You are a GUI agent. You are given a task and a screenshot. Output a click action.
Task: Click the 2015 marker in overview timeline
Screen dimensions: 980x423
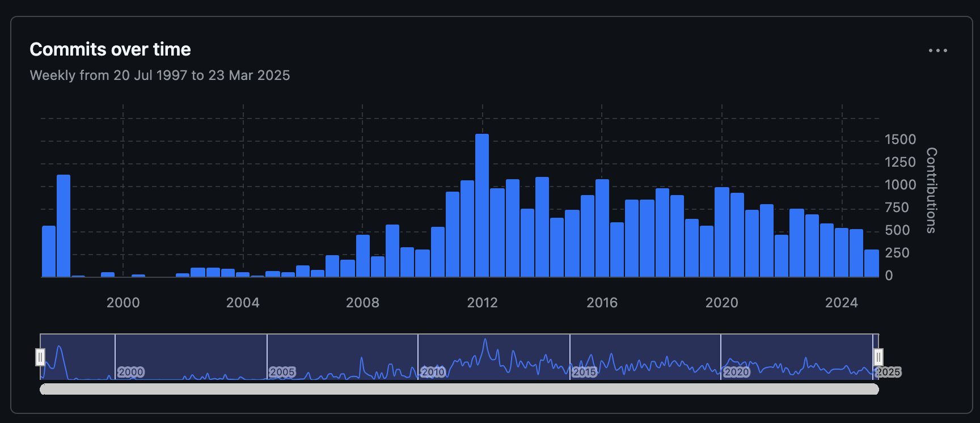click(585, 372)
